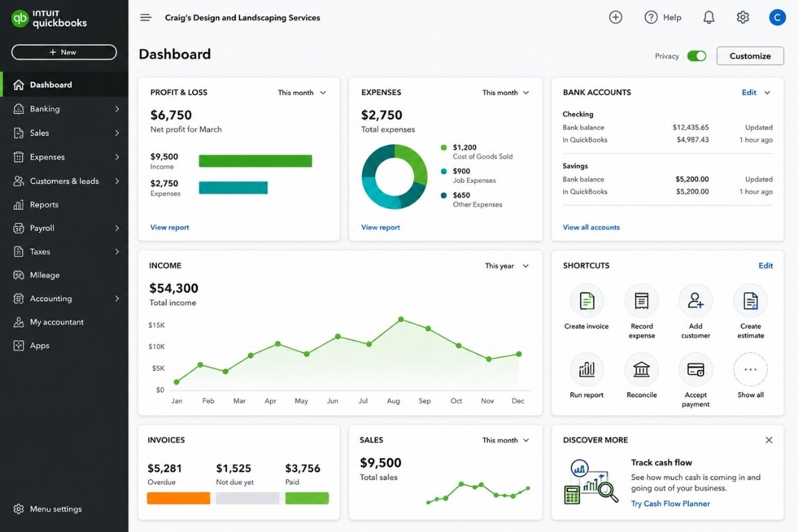798x532 pixels.
Task: Click the Help question mark icon
Action: 651,17
